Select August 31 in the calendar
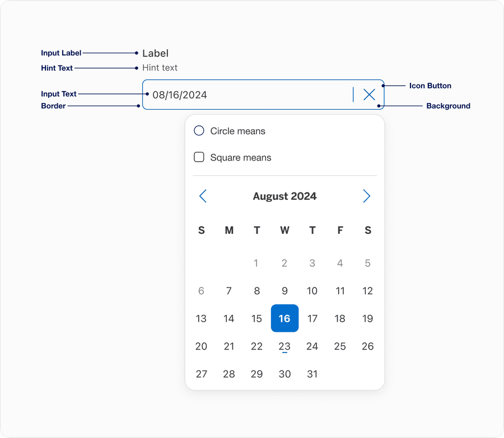 pos(312,374)
